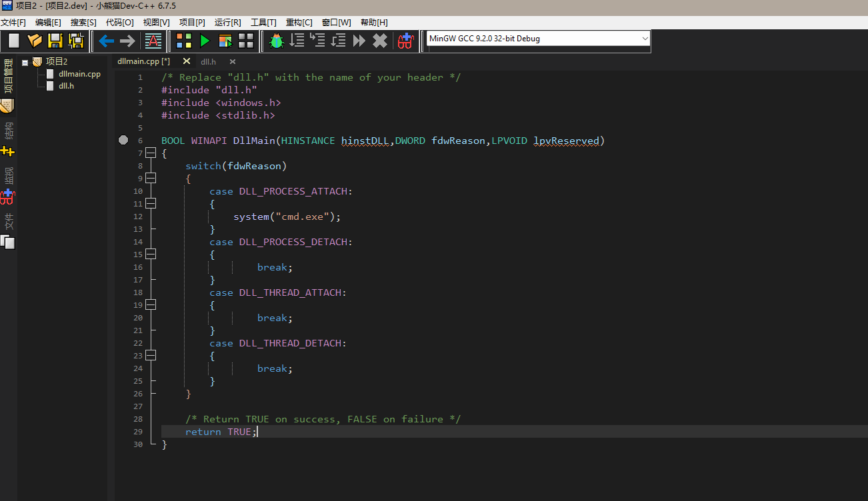868x501 pixels.
Task: Click 'case DLL_THREAD_DETACH:' on line 22
Action: 278,343
